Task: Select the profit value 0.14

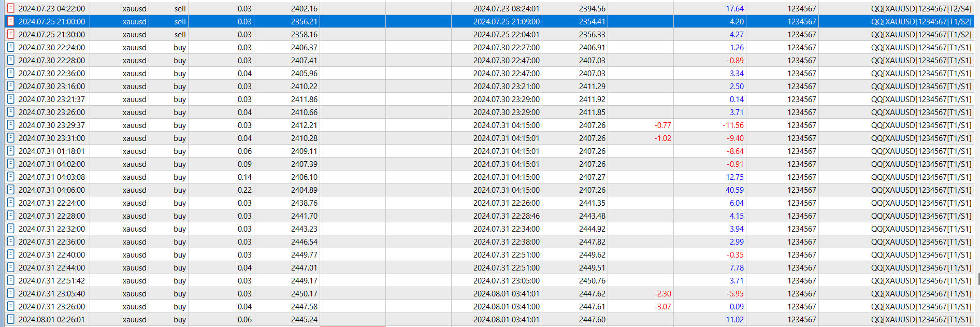Action: [737, 99]
